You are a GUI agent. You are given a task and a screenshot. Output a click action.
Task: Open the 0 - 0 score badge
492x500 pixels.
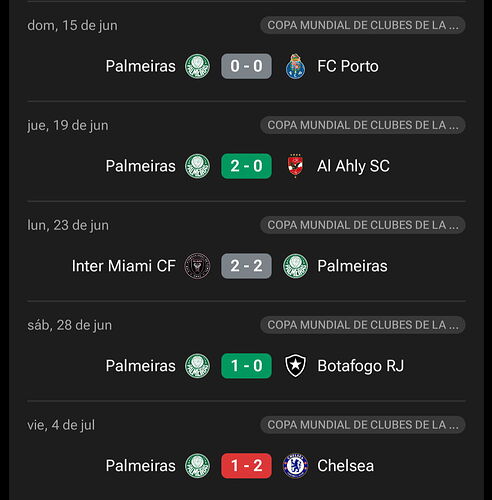coord(246,66)
